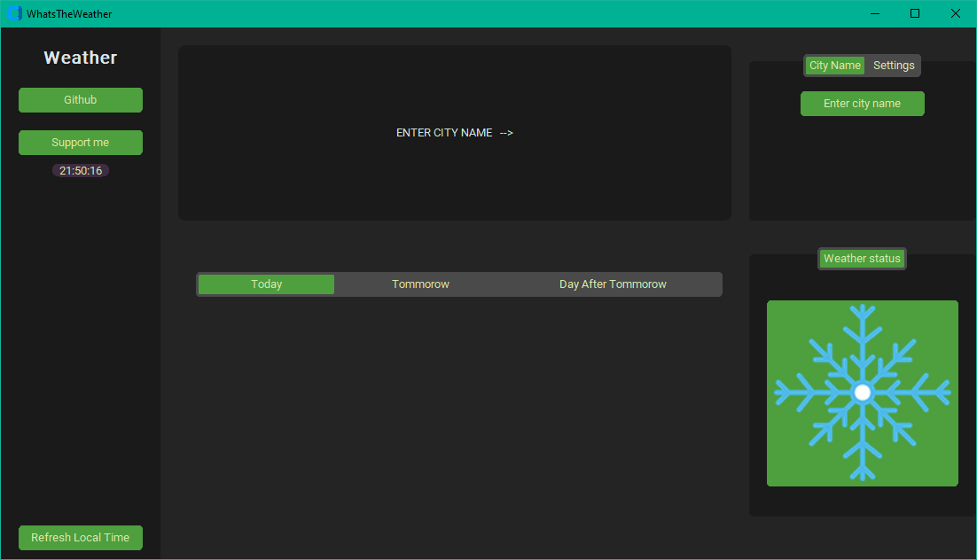
Task: Select the City Name tab
Action: [835, 66]
